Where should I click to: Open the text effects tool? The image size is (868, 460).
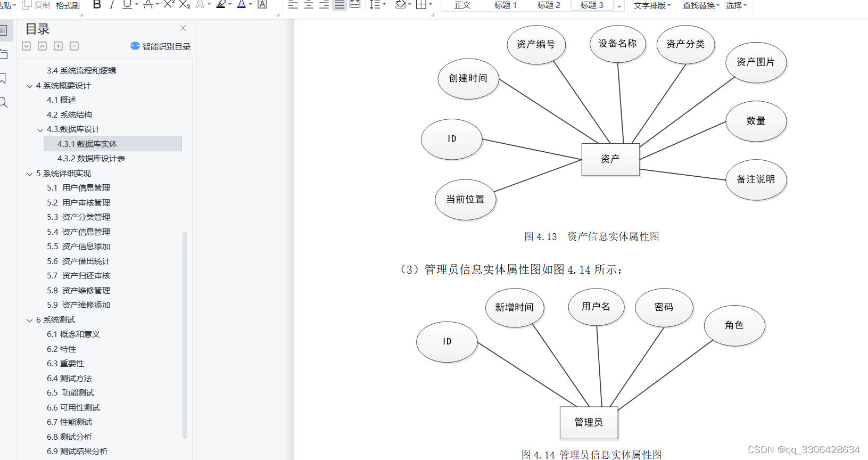point(200,5)
